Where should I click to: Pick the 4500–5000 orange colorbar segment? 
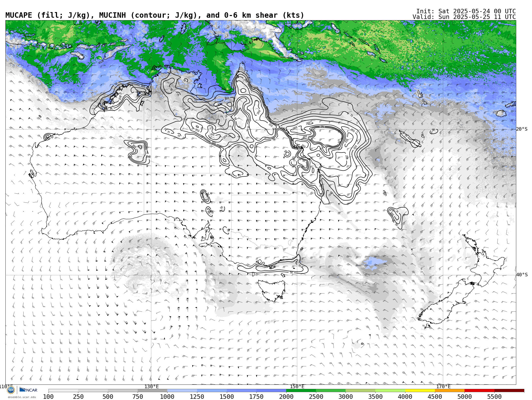point(450,391)
